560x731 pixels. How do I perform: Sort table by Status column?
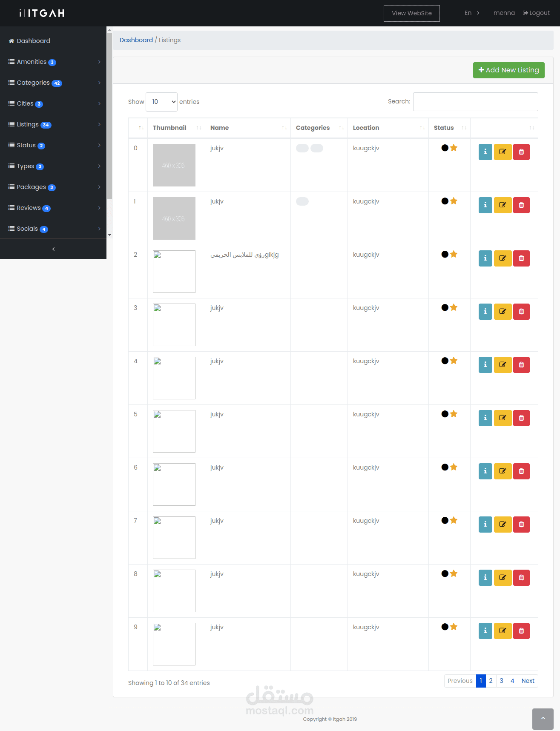[449, 128]
